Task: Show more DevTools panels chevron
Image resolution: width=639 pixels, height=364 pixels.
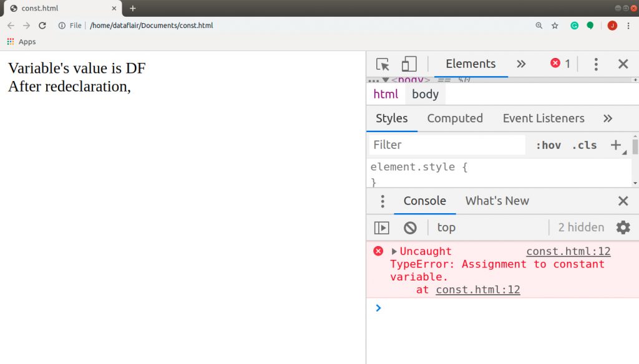Action: [521, 64]
